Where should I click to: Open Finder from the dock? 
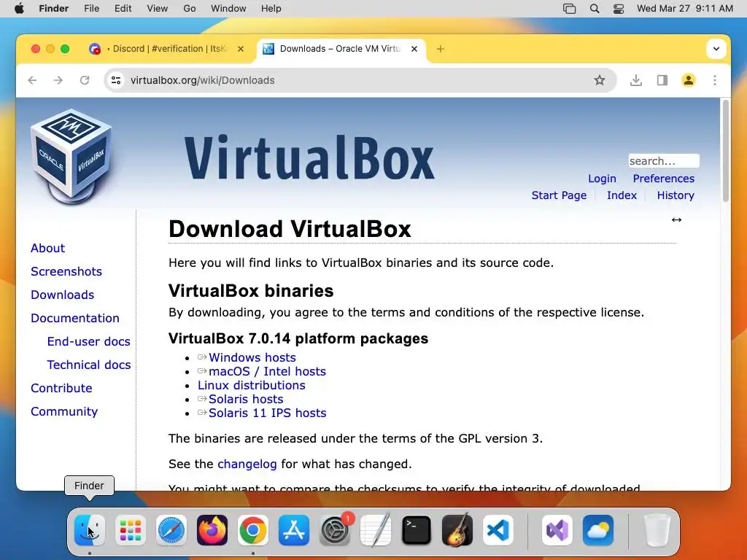90,530
